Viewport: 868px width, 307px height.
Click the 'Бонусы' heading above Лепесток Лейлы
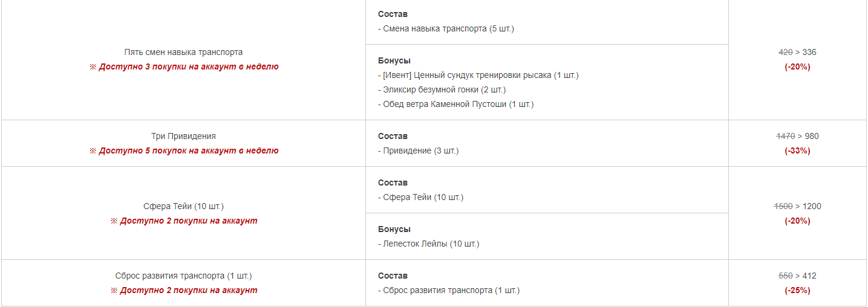[394, 229]
